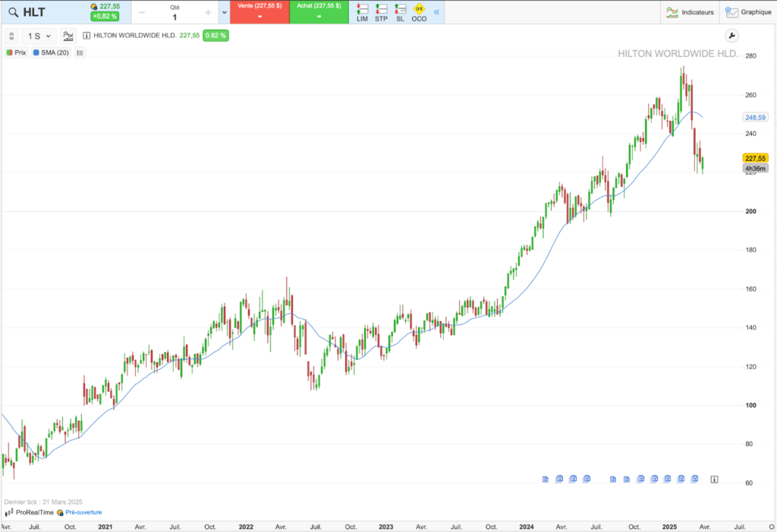Click the green 0.82 % badge in chart header

click(215, 36)
